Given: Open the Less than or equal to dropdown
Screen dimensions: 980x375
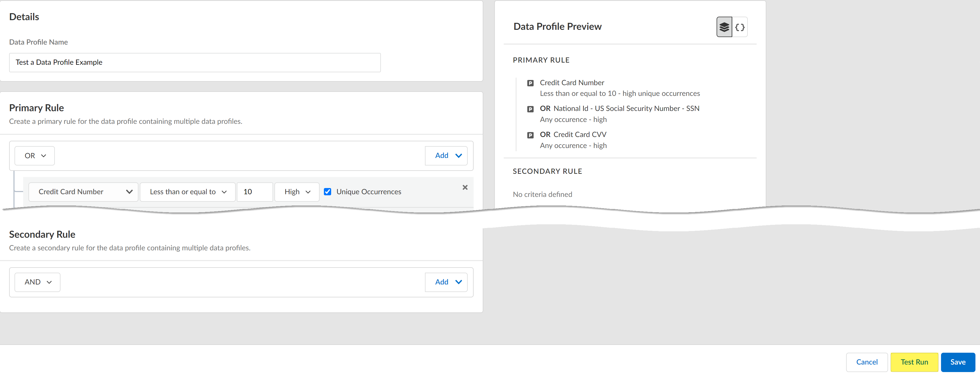Looking at the screenshot, I should [188, 192].
